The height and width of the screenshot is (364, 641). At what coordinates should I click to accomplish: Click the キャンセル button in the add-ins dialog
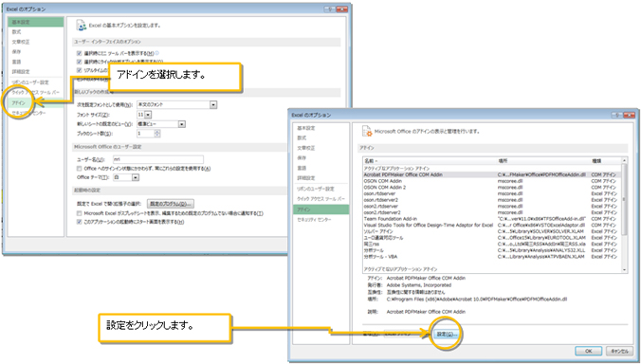[619, 351]
